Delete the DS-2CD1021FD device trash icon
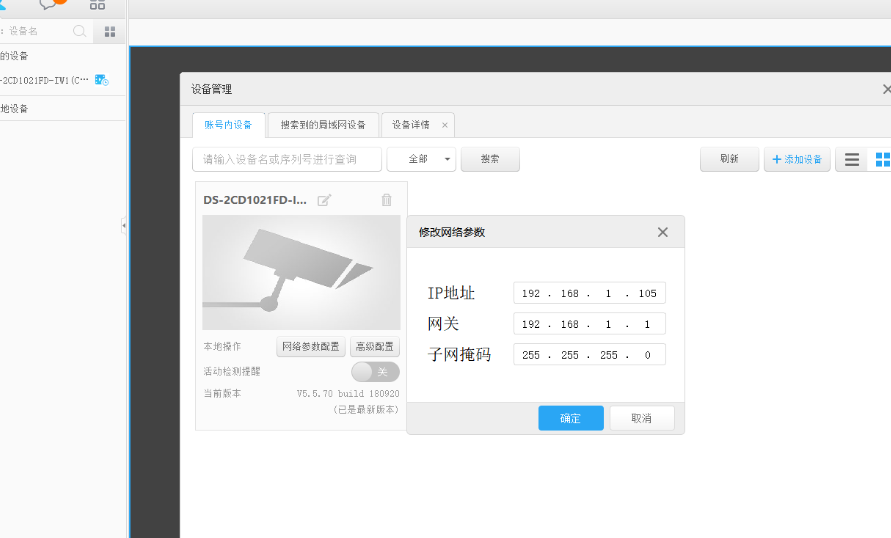Image resolution: width=891 pixels, height=538 pixels. click(386, 199)
